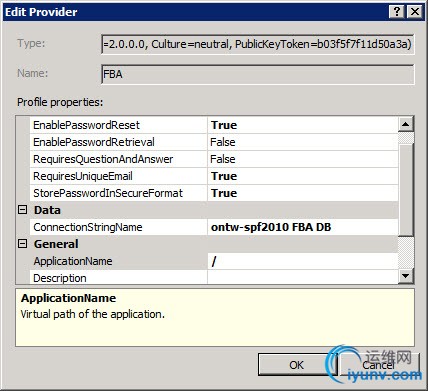Image resolution: width=428 pixels, height=391 pixels.
Task: Click the Type field with PublicKeyToken
Action: coord(258,44)
